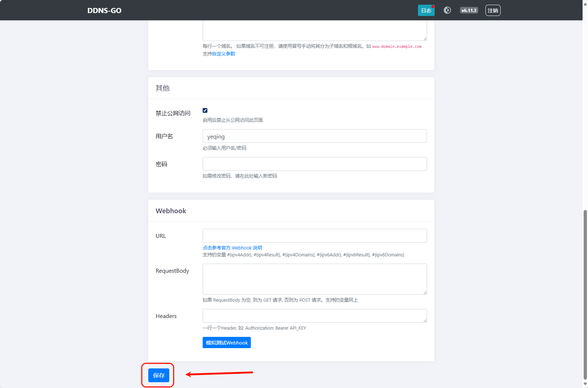The image size is (588, 388).
Task: Click the Headers textarea resize handle
Action: (425, 320)
